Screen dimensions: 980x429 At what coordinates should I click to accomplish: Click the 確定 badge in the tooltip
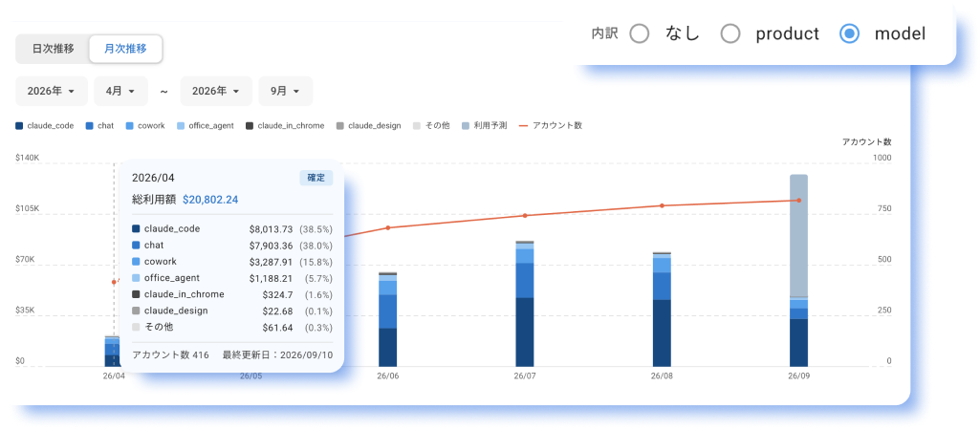316,178
